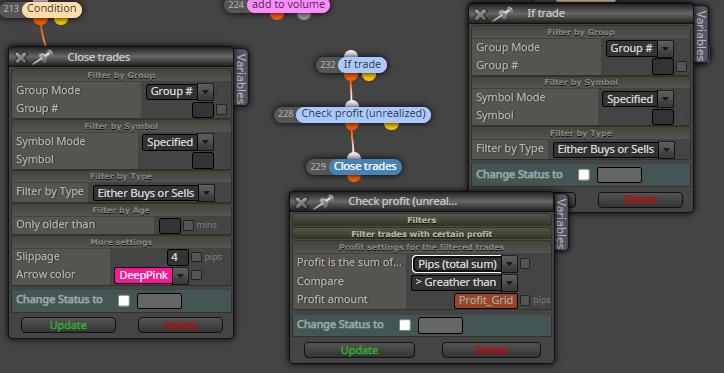Screen dimensions: 724x373
Task: Toggle Slippage pips checkbox
Action: 196,257
